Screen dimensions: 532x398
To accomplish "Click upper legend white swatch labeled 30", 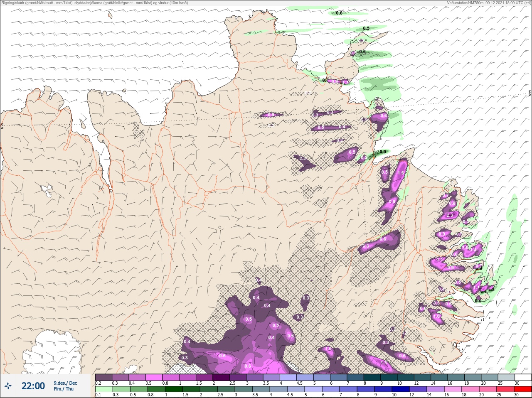I will (523, 377).
